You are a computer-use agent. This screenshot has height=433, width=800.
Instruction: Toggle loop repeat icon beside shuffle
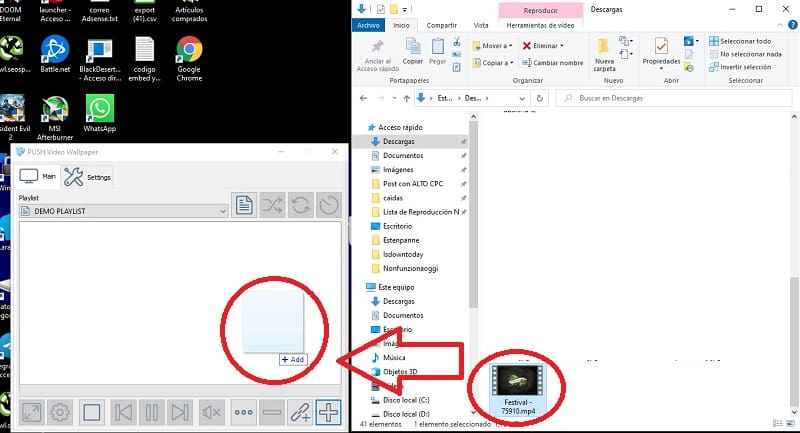tap(301, 205)
